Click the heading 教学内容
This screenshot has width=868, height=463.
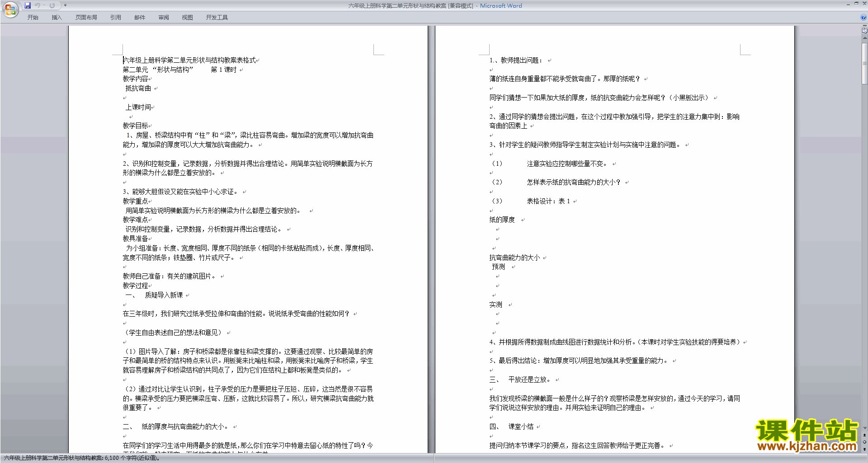136,79
